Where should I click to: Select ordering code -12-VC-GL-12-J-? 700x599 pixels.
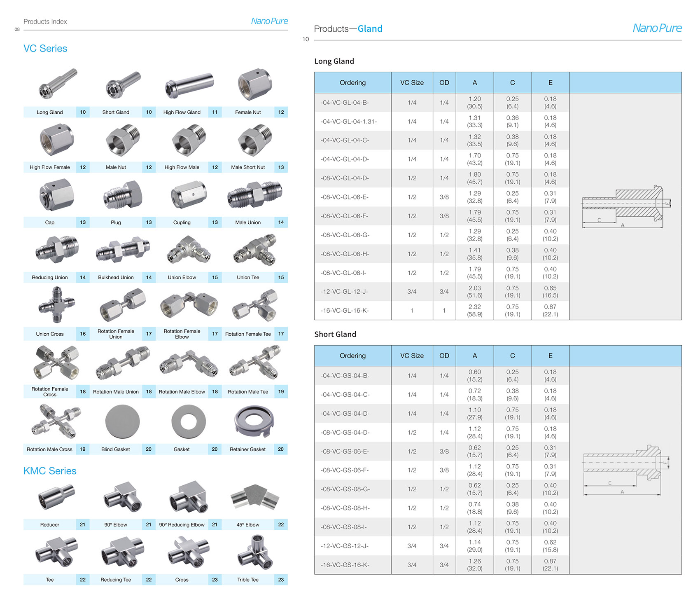pyautogui.click(x=345, y=292)
